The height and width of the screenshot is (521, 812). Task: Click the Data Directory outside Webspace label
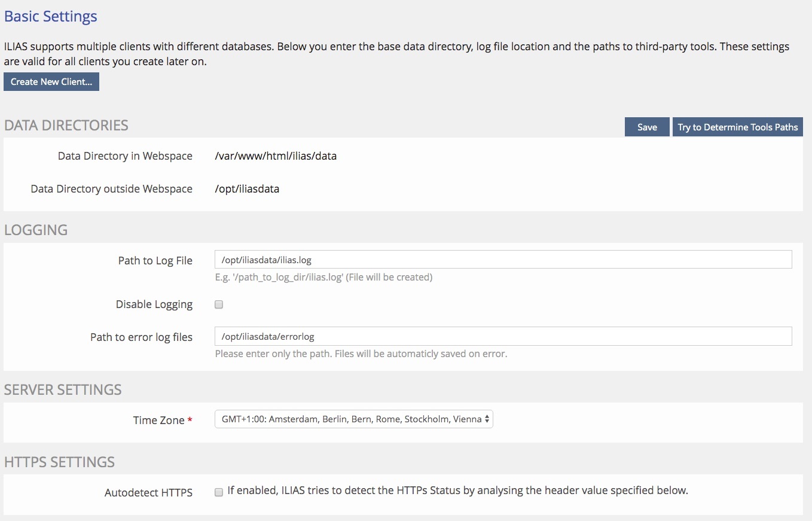pos(111,189)
